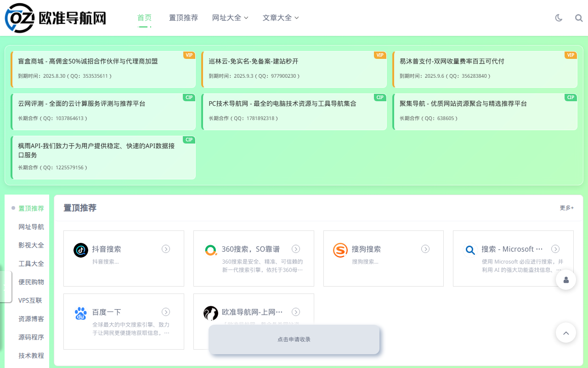This screenshot has width=588, height=368.
Task: Open the 百度一下 card title
Action: pos(107,312)
